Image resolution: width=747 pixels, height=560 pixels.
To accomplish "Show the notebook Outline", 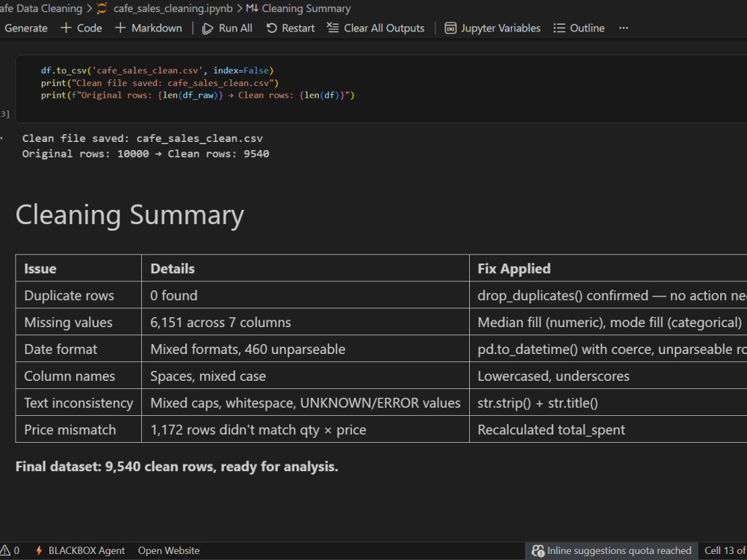I will click(x=579, y=28).
